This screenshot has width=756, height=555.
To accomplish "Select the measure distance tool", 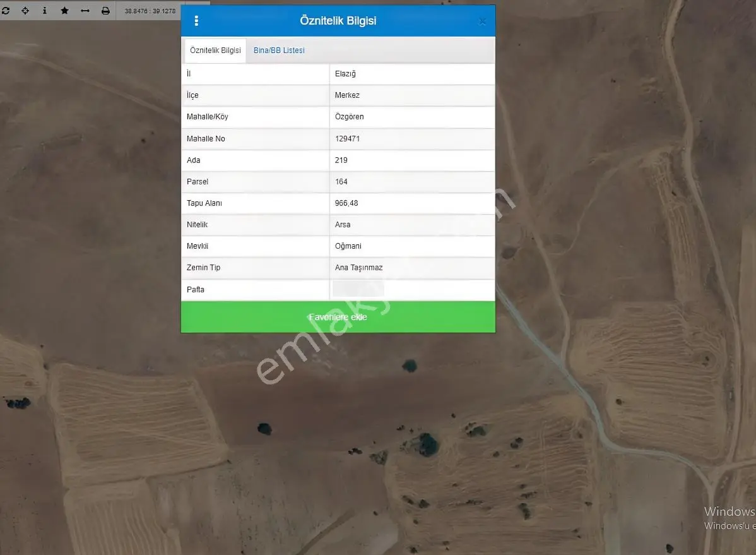I will [85, 11].
